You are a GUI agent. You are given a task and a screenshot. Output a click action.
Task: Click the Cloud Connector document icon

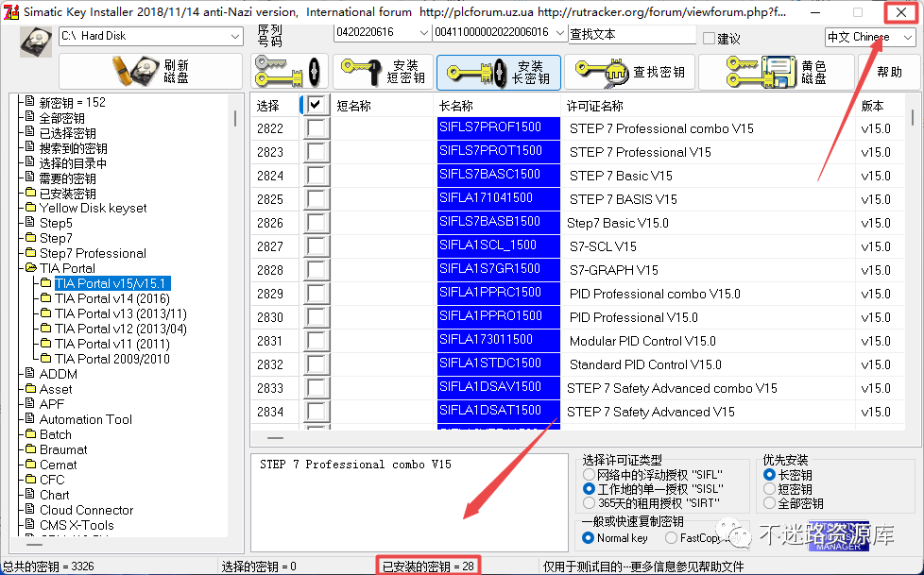(30, 510)
